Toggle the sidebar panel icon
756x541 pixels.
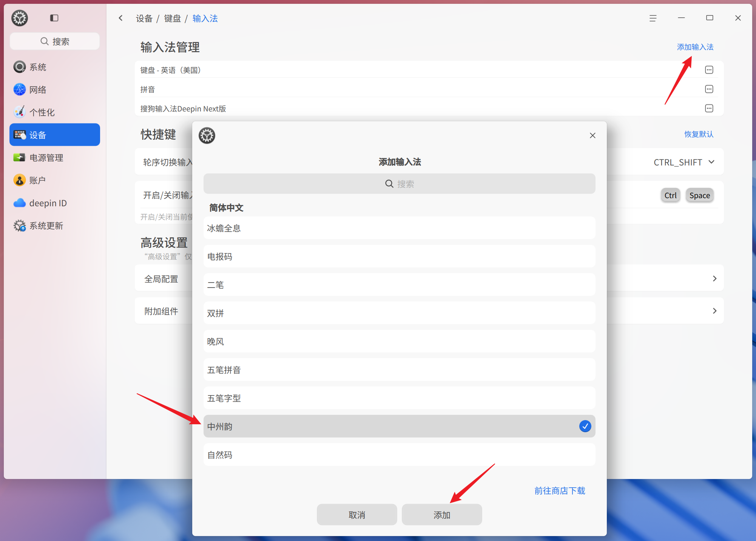click(54, 18)
